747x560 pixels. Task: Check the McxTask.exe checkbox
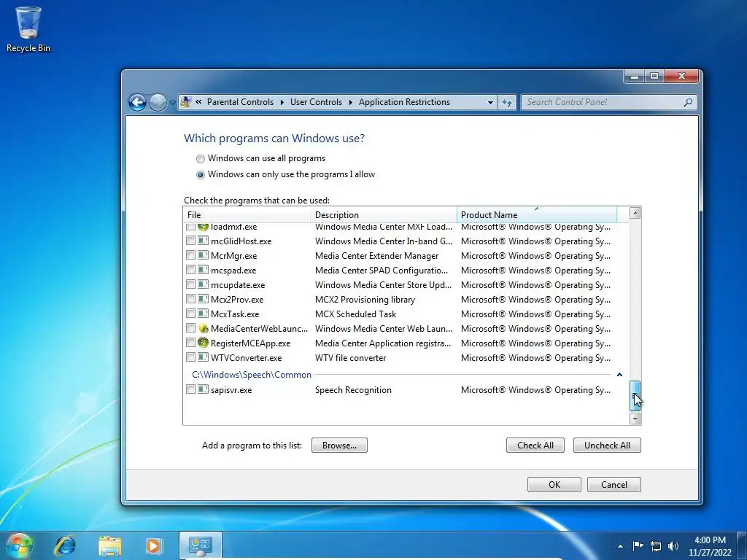(x=190, y=314)
